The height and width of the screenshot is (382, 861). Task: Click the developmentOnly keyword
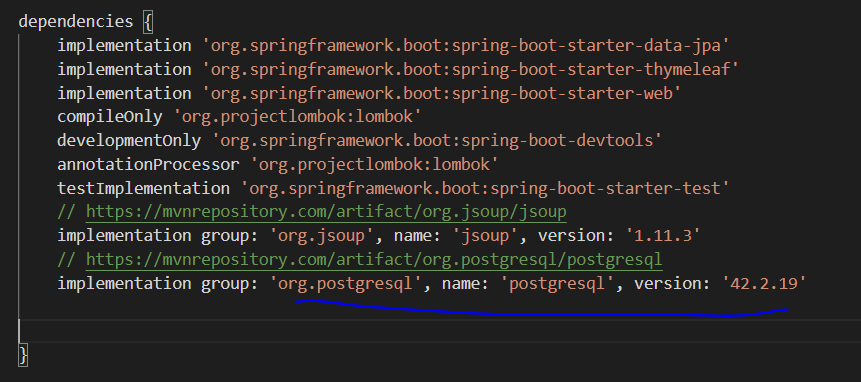[128, 141]
